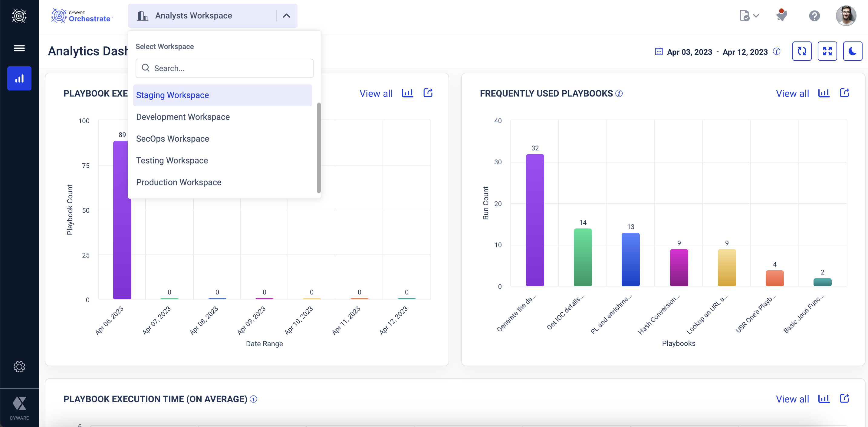
Task: Switch chart type in Playbook Executions widget
Action: point(407,93)
